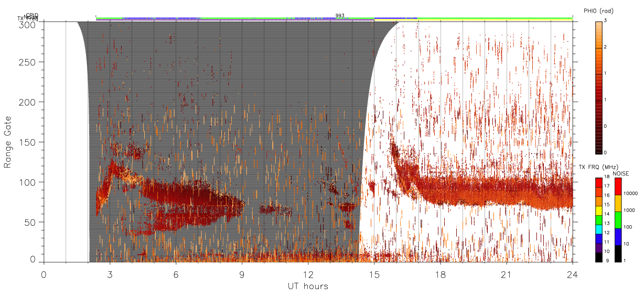Click the '9' tick on the UT hours axis
Image resolution: width=644 pixels, height=297 pixels.
click(x=242, y=275)
